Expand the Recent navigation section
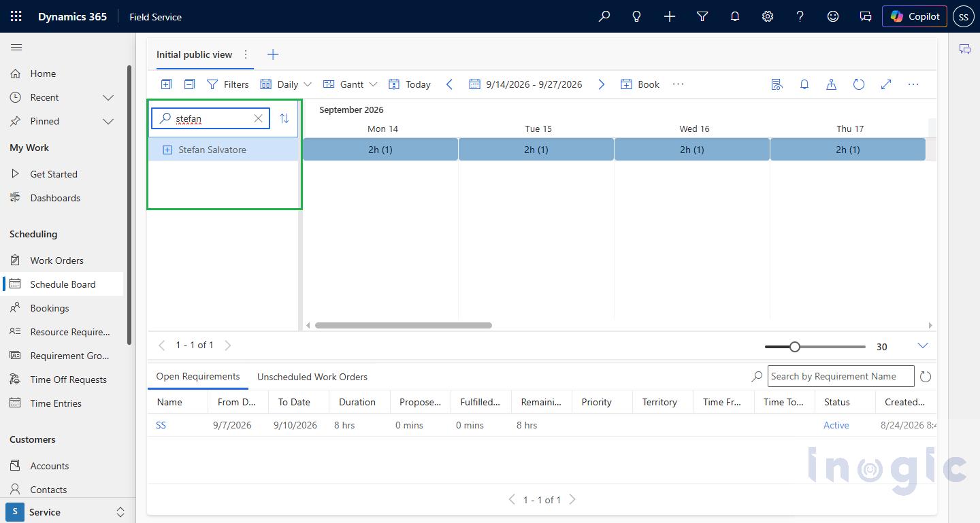 coord(108,97)
